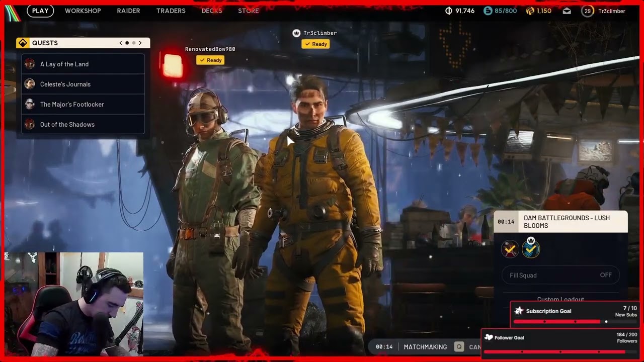
Task: Select second quests page dot
Action: tap(133, 43)
